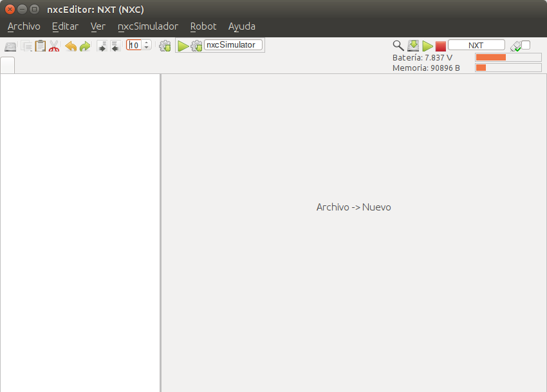Image resolution: width=547 pixels, height=392 pixels.
Task: Download program to NXT brick icon
Action: coord(413,46)
